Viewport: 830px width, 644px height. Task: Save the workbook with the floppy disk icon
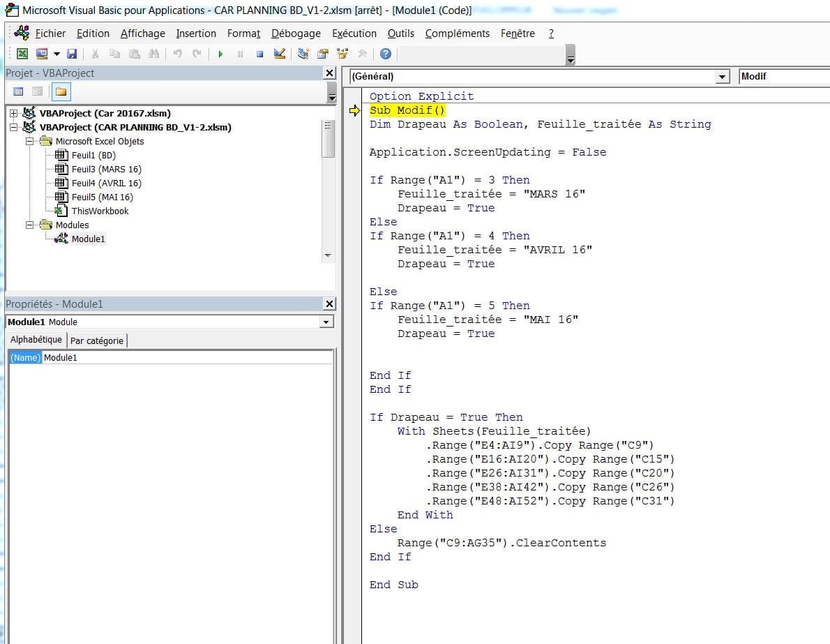[x=71, y=54]
